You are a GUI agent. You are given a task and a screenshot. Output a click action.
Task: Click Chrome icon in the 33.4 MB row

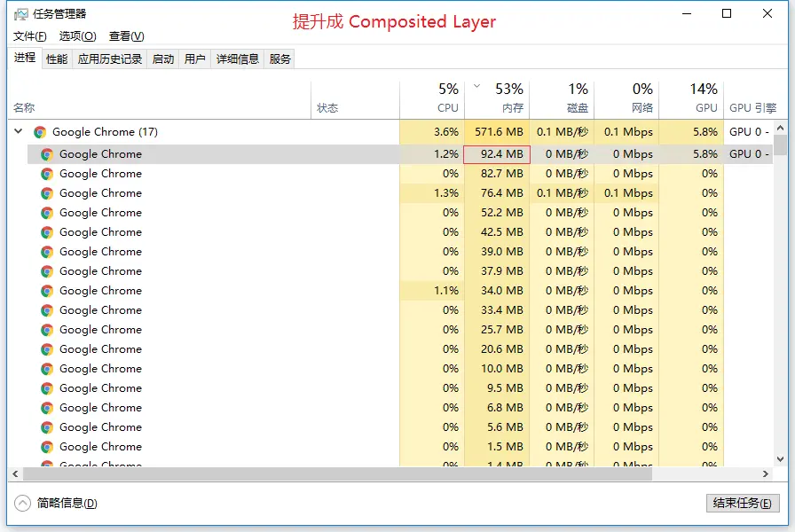click(47, 310)
